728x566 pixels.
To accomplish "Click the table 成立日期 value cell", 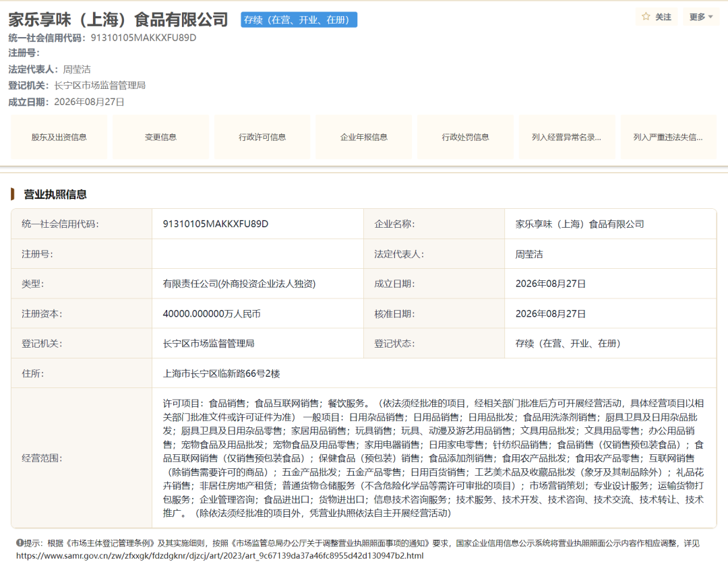I will [x=611, y=284].
